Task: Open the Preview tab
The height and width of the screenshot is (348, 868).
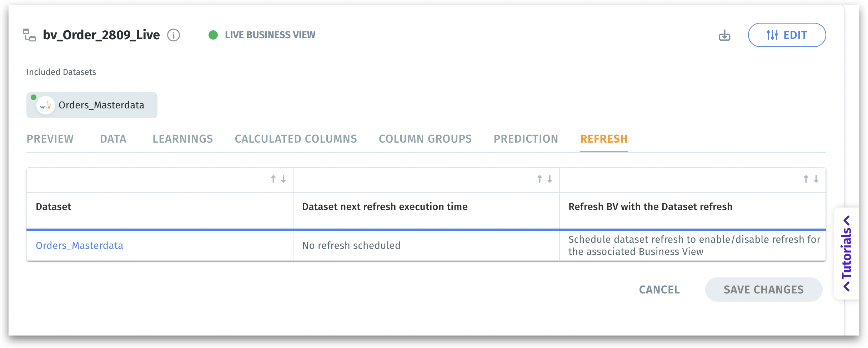Action: (50, 139)
